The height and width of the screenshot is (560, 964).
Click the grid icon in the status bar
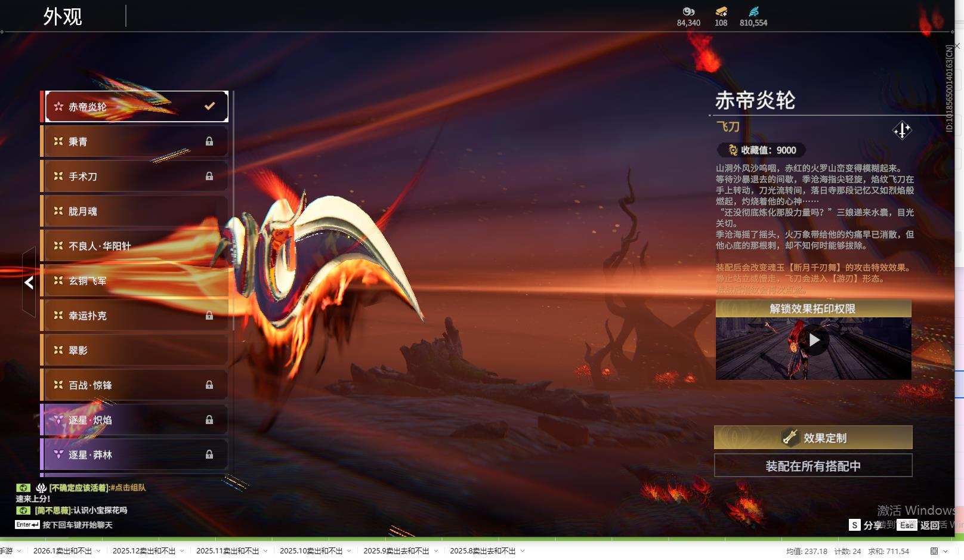pos(934,551)
